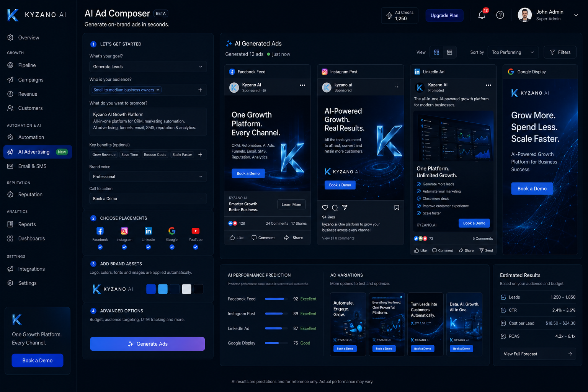This screenshot has width=588, height=392.
Task: Expand the John Admin account menu chevron
Action: 576,15
